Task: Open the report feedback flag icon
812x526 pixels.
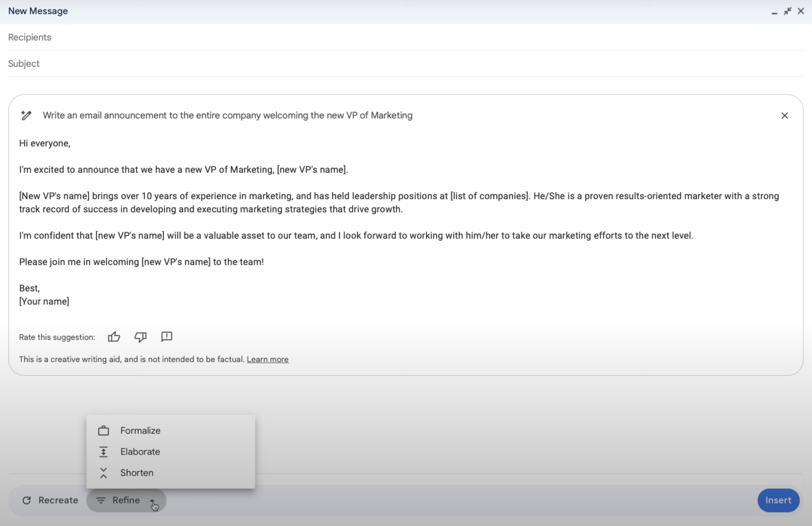Action: pyautogui.click(x=167, y=337)
